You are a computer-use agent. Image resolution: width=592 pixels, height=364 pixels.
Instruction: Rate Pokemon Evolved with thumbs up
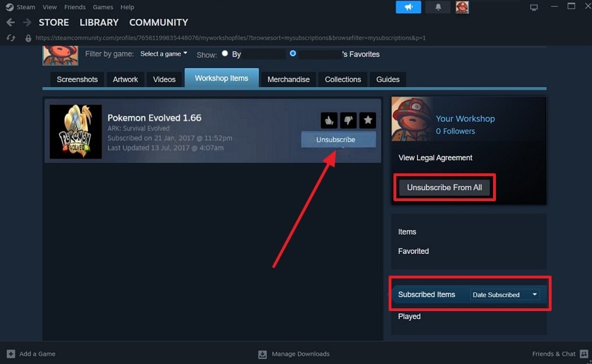point(329,120)
